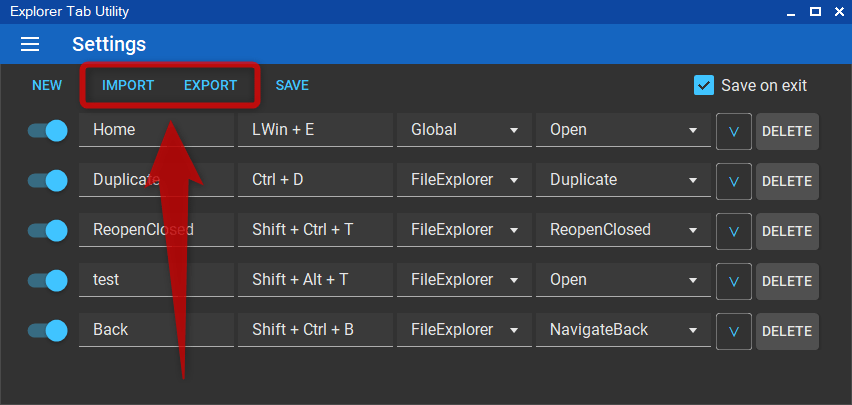Click the IMPORT option
Viewport: 852px width, 405px height.
(128, 85)
